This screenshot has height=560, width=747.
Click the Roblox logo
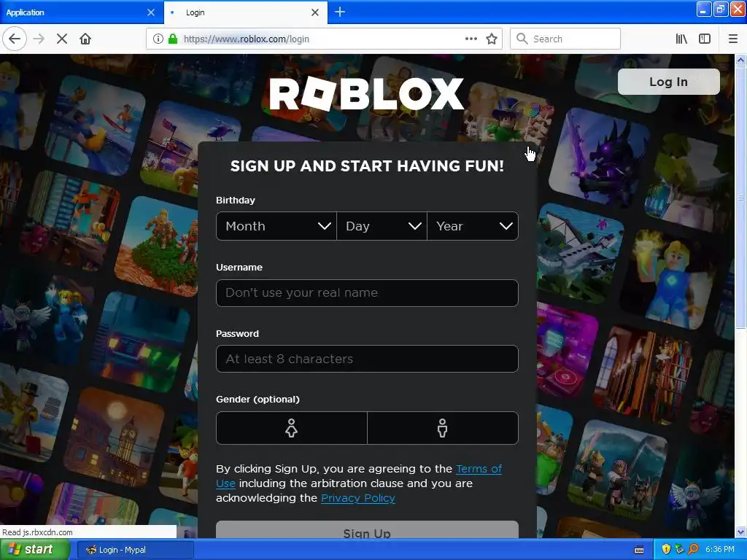pyautogui.click(x=366, y=94)
